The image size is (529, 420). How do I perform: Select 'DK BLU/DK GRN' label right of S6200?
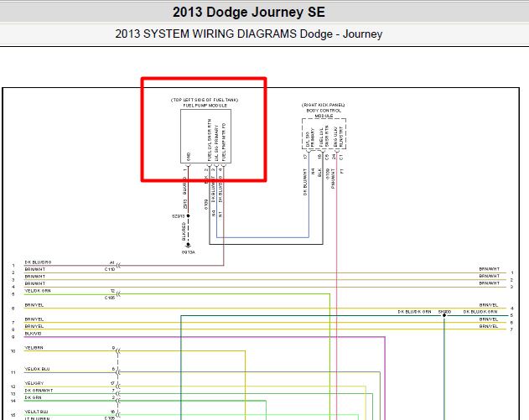click(x=480, y=312)
